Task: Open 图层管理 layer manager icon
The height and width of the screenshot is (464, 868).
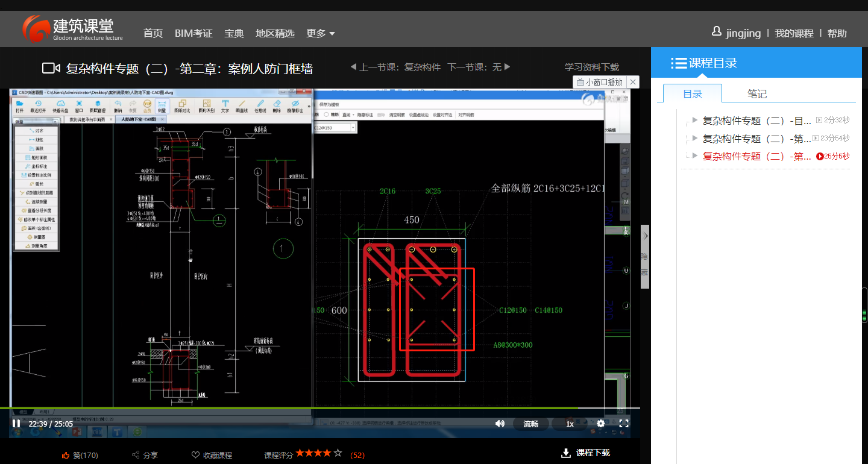Action: (x=98, y=106)
